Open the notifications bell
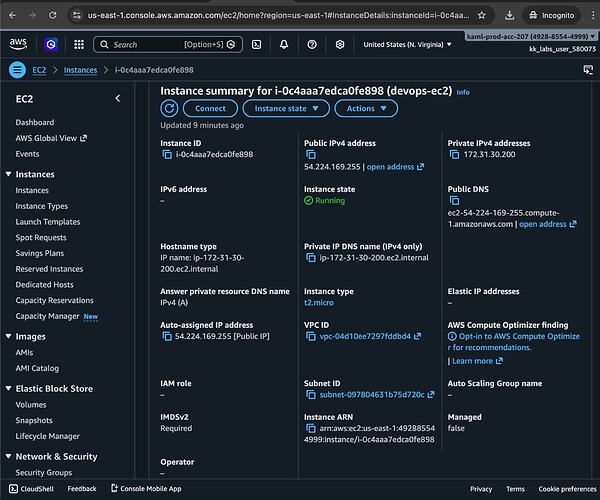Image resolution: width=600 pixels, height=500 pixels. coord(284,45)
